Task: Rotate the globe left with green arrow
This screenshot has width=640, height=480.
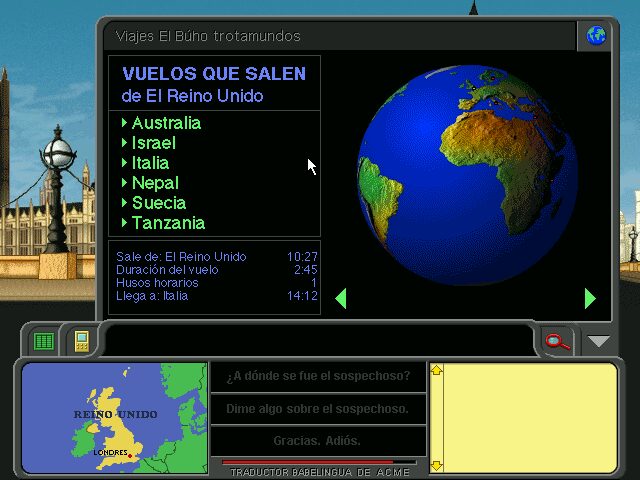Action: point(341,298)
